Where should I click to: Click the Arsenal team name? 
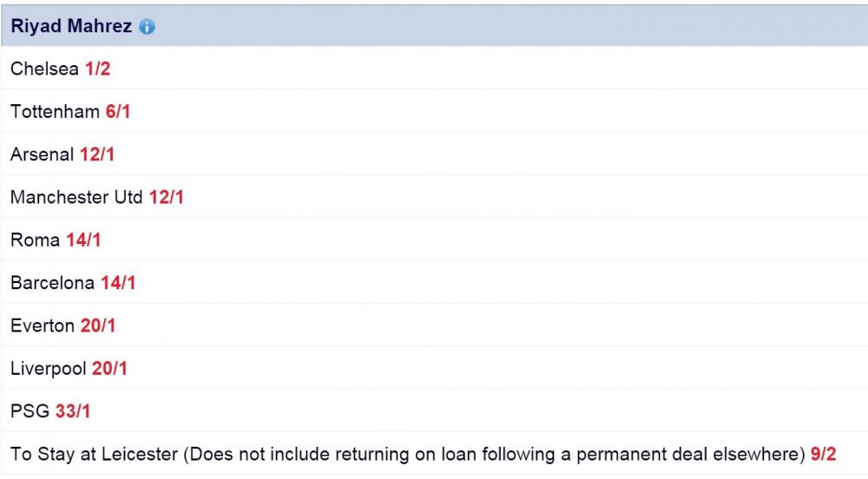pyautogui.click(x=42, y=154)
